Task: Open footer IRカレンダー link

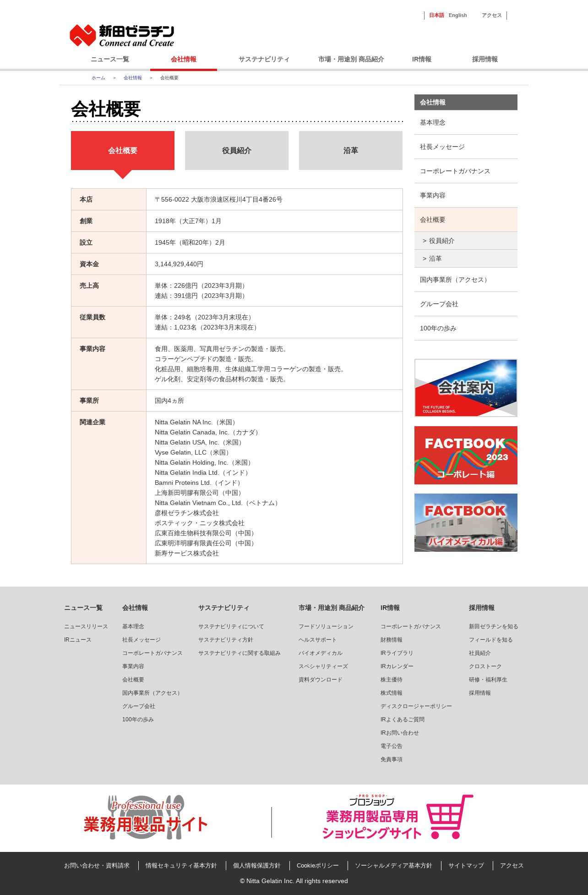Action: pos(397,666)
